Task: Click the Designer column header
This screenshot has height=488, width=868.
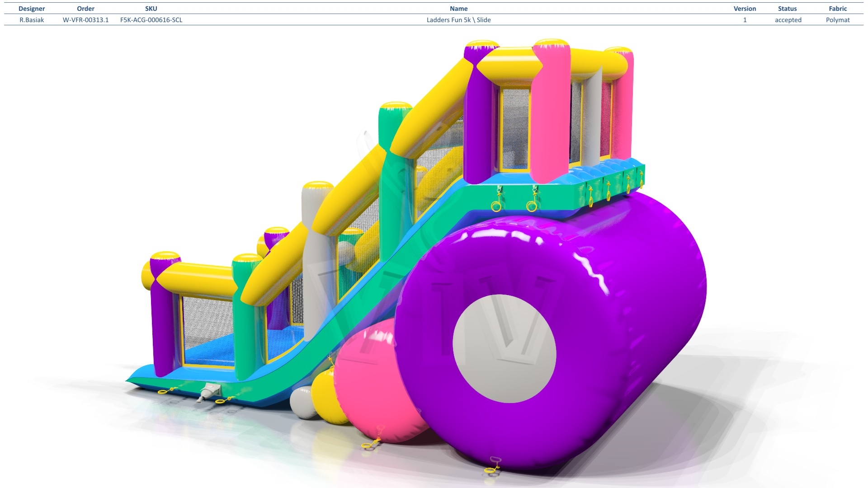Action: point(32,9)
